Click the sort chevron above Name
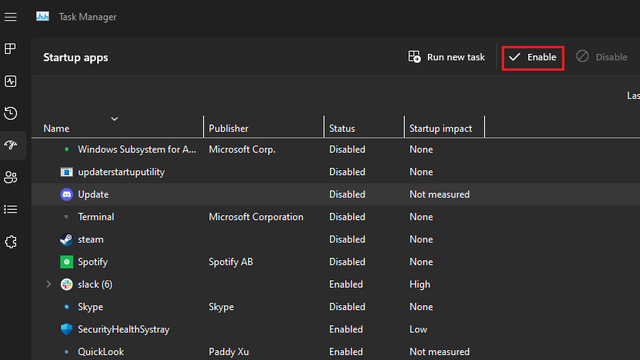Viewport: 640px width, 360px height. tap(115, 119)
